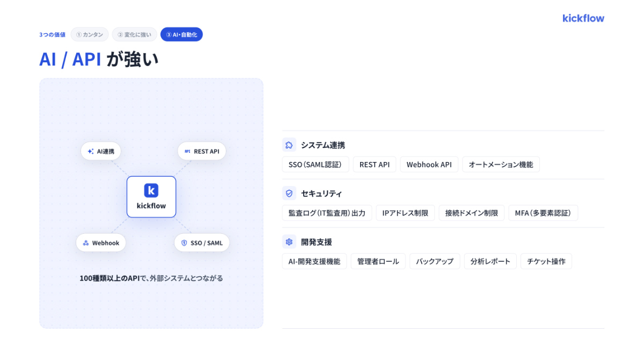Screen dimensions: 644x362
Task: Click the kickflow logo in the header
Action: 583,18
